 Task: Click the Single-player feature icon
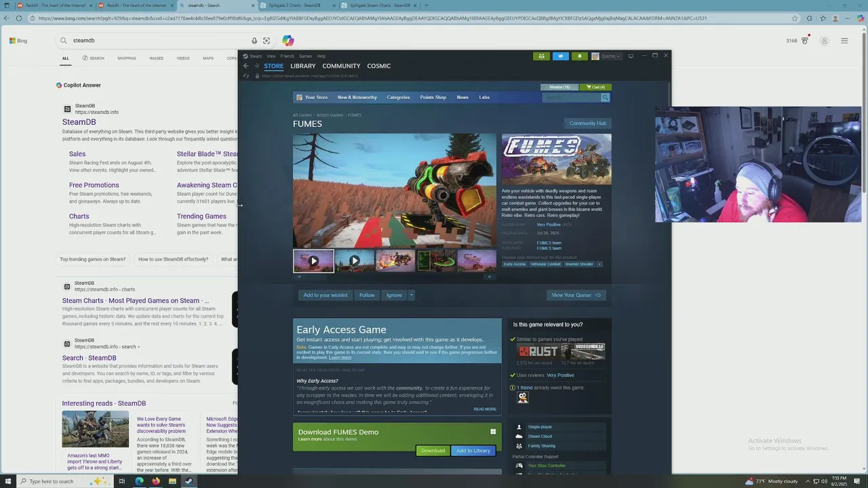(x=519, y=427)
